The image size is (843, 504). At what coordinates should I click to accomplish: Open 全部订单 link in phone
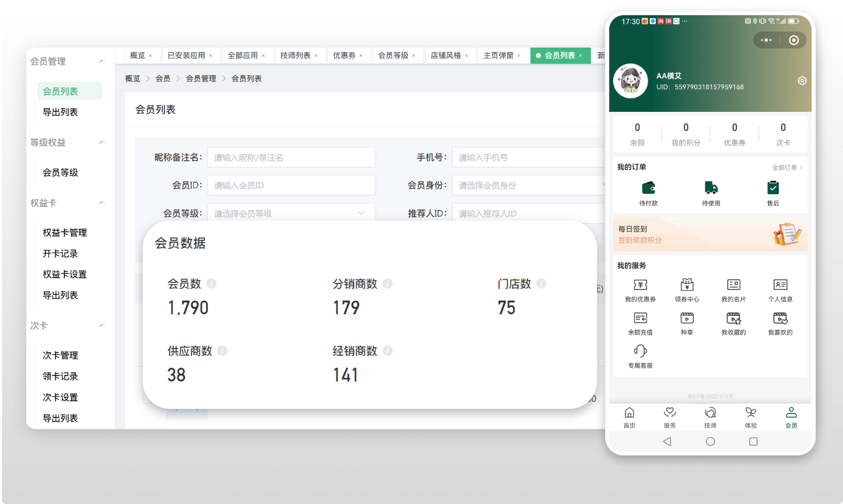787,167
